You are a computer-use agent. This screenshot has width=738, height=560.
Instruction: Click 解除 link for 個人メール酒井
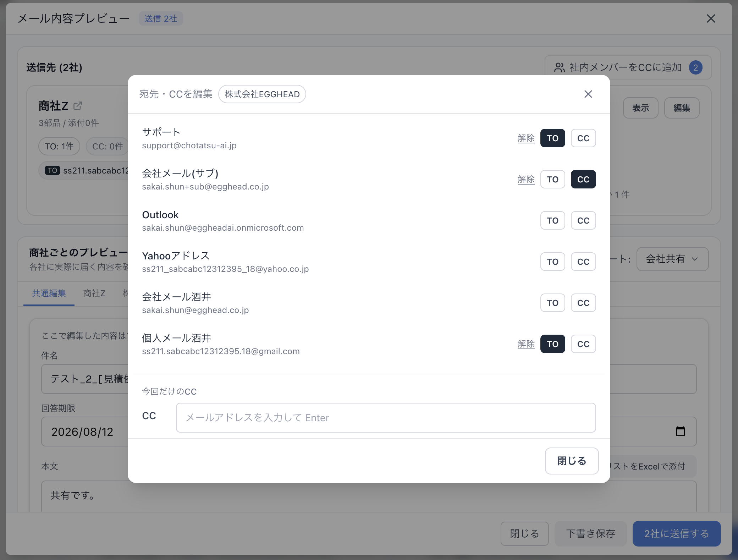[x=526, y=344]
